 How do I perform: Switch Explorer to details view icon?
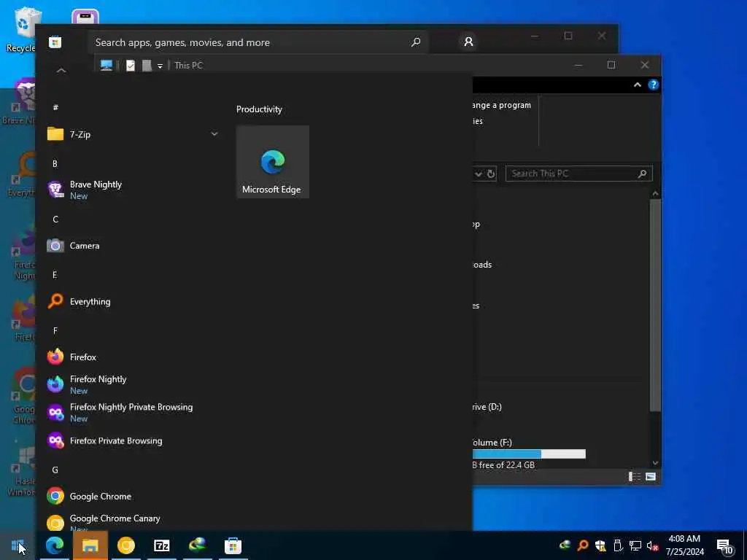coord(635,477)
